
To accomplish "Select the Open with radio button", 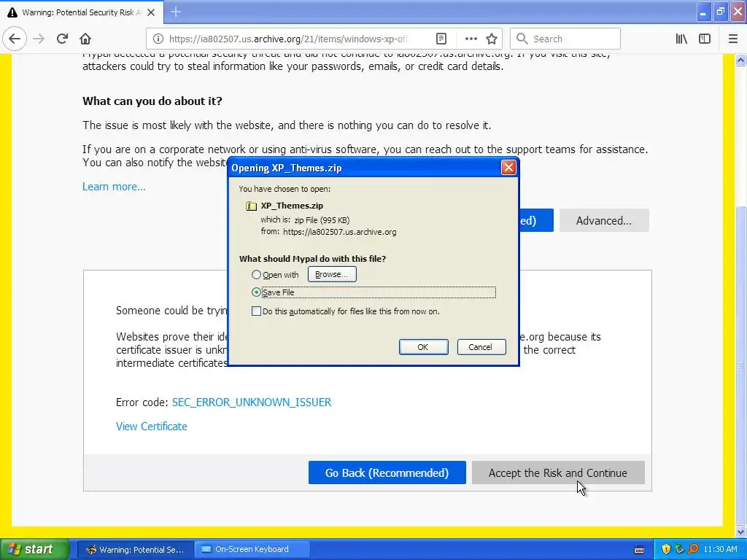I will [x=256, y=275].
